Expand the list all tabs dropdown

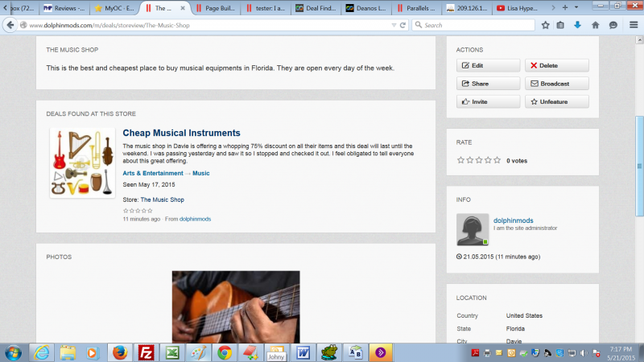tap(576, 8)
